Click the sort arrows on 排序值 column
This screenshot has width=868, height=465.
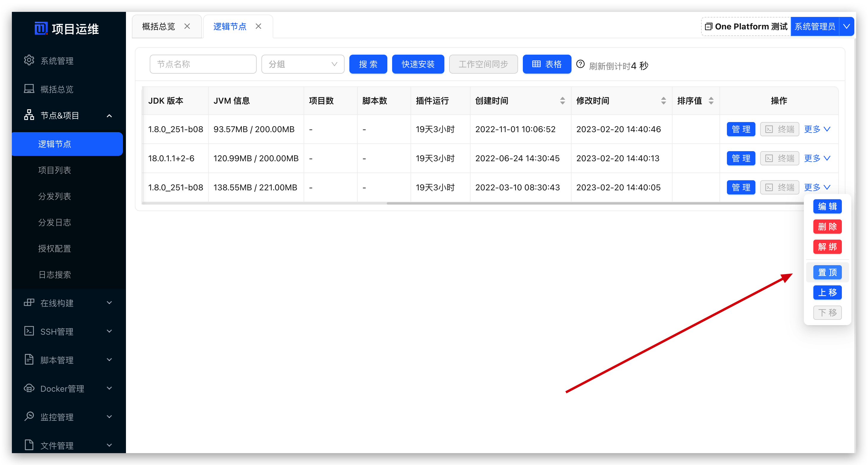(x=711, y=101)
